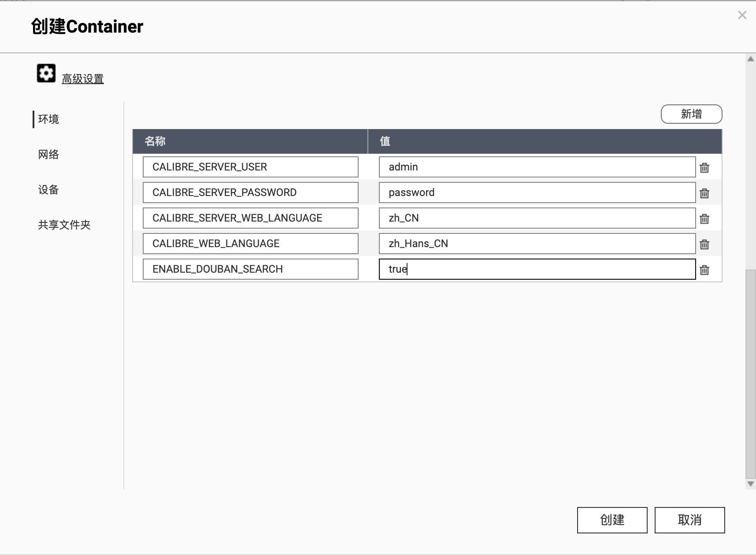Image resolution: width=756 pixels, height=555 pixels.
Task: Open the 高级设置 link
Action: pyautogui.click(x=83, y=79)
